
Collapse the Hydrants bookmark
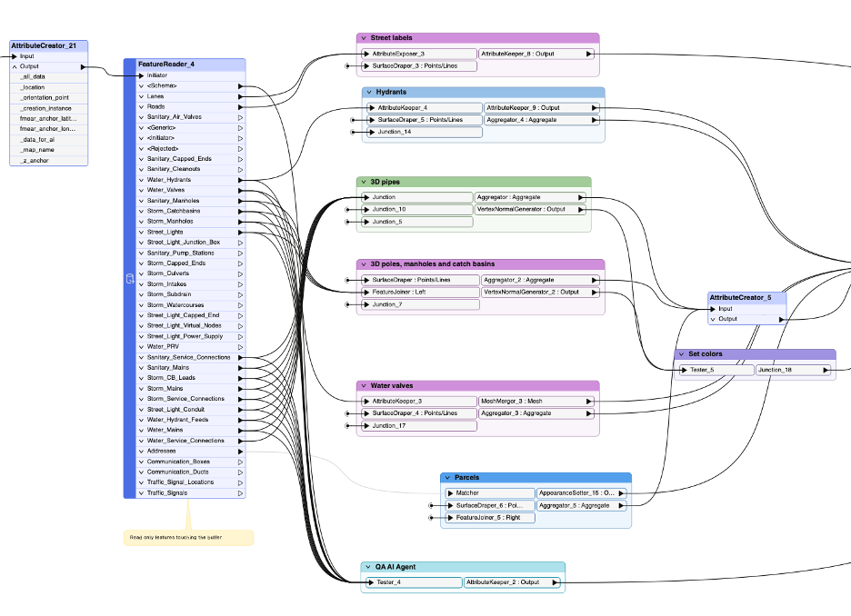[368, 93]
